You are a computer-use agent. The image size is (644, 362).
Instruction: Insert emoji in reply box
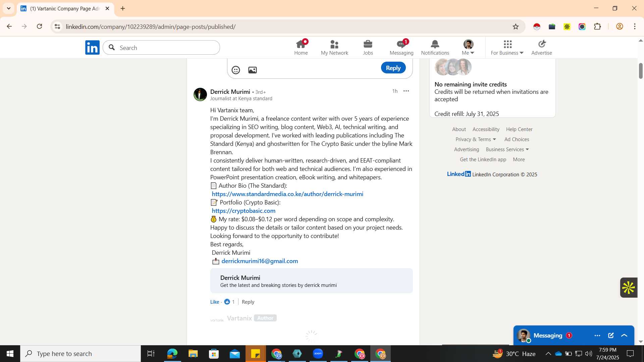(x=236, y=70)
